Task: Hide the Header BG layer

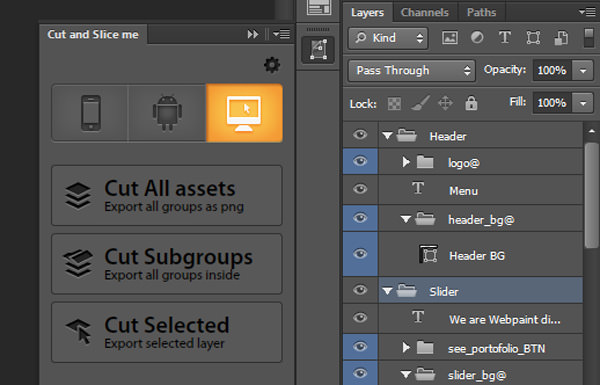Action: click(x=360, y=254)
